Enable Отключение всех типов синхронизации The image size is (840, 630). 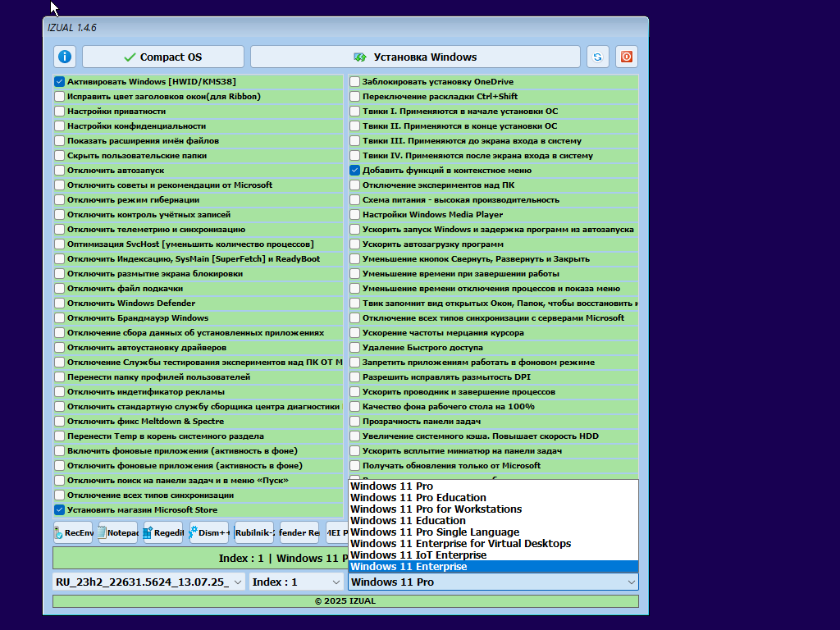[x=59, y=495]
